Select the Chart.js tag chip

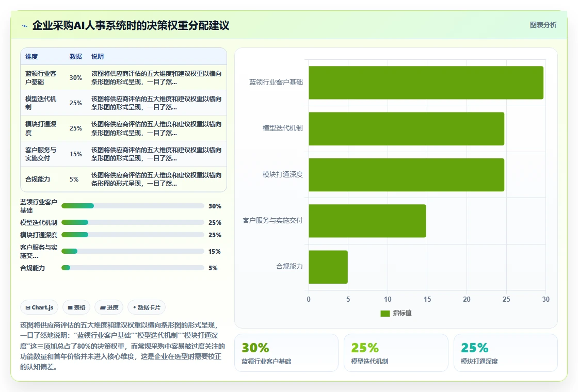pos(39,307)
